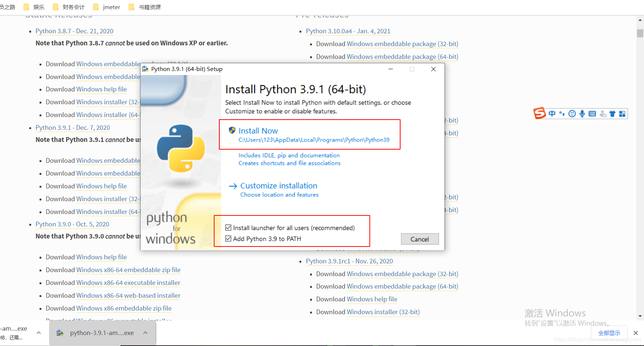Choose Customize installation option

[279, 185]
